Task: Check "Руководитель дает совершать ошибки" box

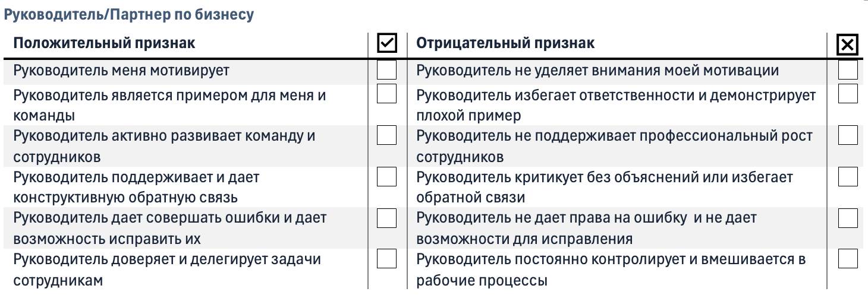Action: point(386,218)
